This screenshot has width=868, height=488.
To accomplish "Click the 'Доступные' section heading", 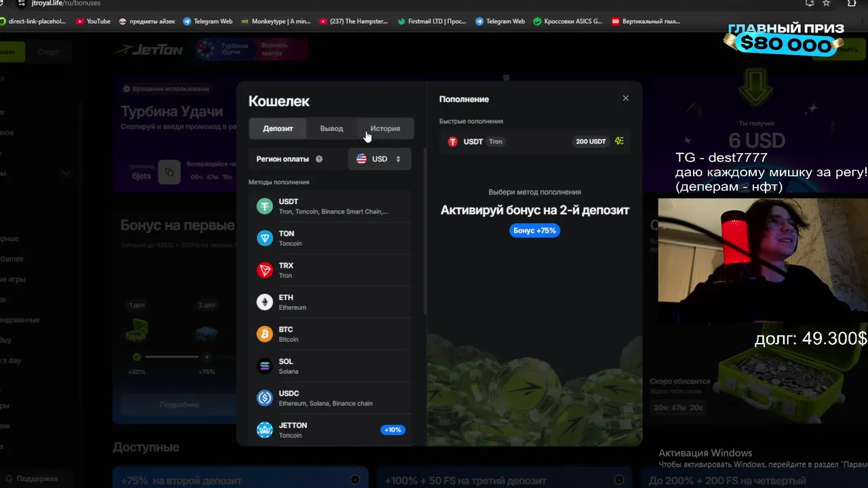I will [146, 447].
